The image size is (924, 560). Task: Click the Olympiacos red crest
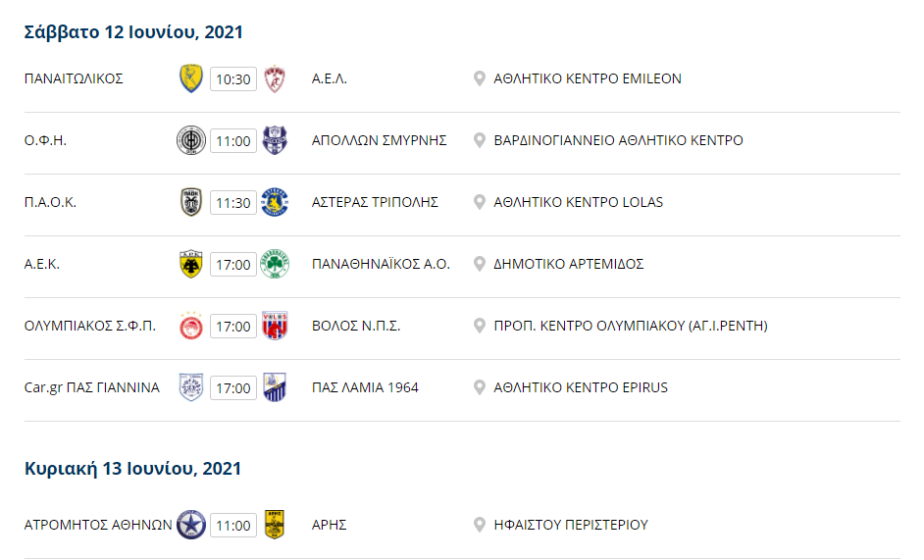(x=191, y=326)
